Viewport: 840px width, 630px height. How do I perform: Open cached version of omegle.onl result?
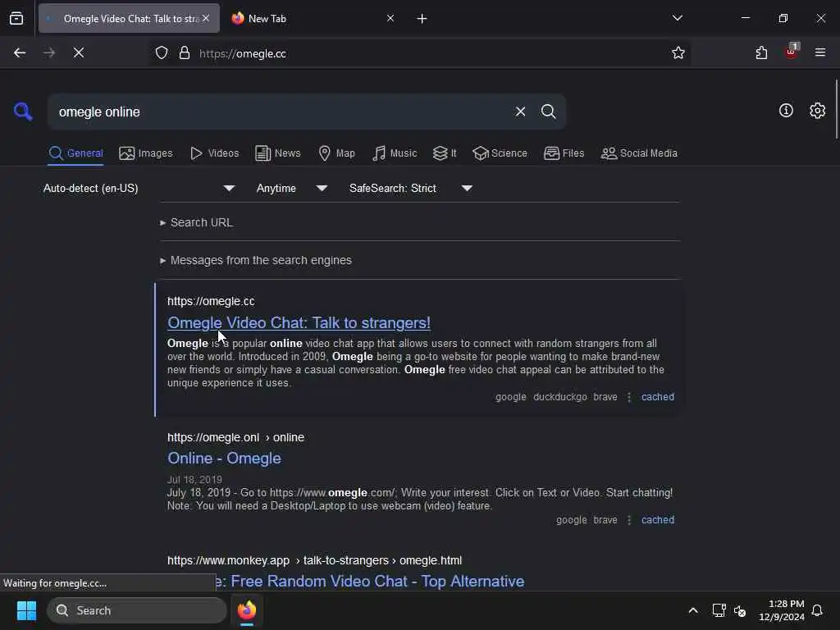[658, 519]
